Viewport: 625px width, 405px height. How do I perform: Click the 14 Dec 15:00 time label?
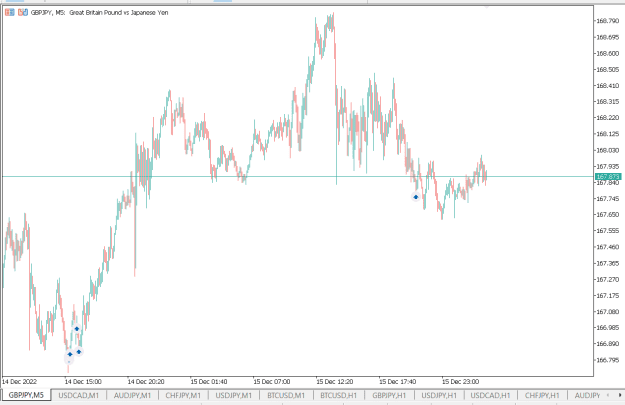click(x=83, y=382)
